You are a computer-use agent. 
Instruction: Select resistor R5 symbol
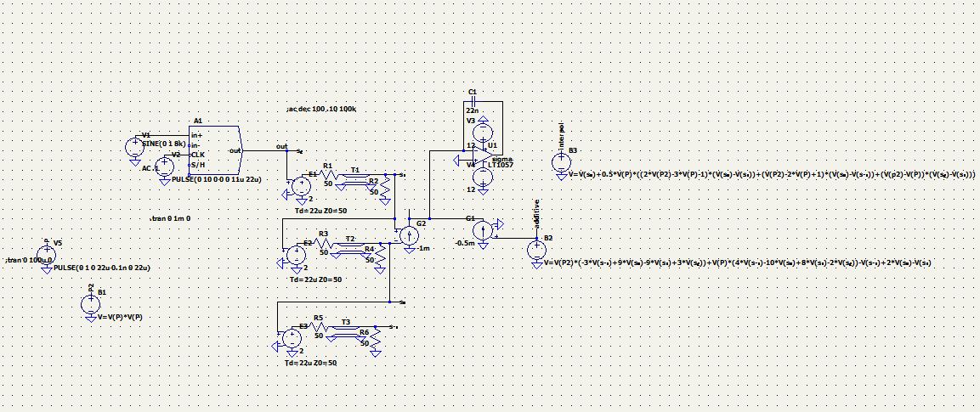pos(318,328)
